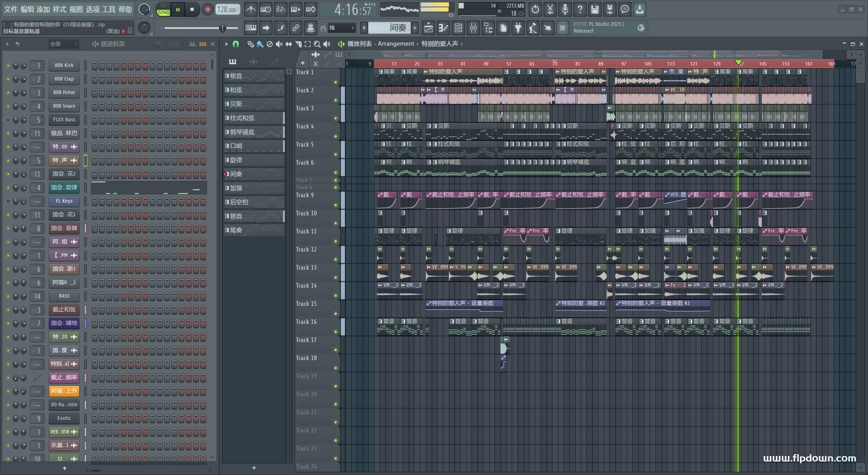The image size is (868, 475).
Task: Open the 编辑 menu
Action: [27, 9]
